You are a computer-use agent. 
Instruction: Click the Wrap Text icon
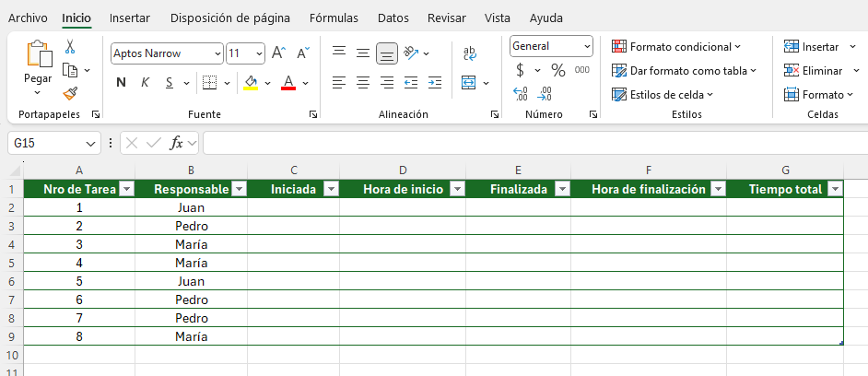click(470, 53)
